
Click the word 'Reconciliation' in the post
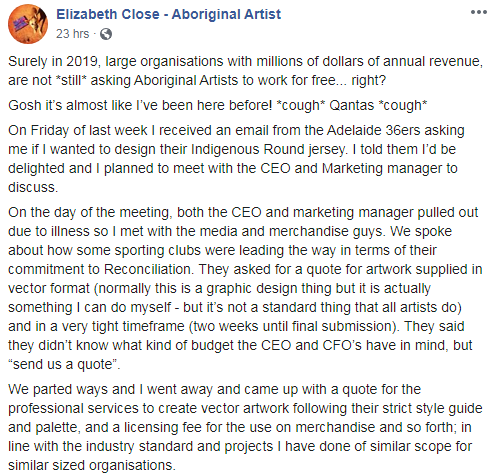[148, 269]
